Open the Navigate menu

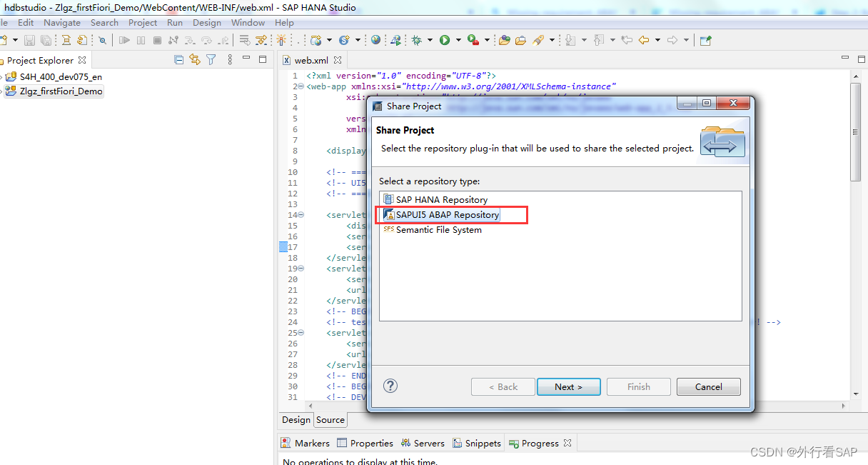[x=62, y=22]
